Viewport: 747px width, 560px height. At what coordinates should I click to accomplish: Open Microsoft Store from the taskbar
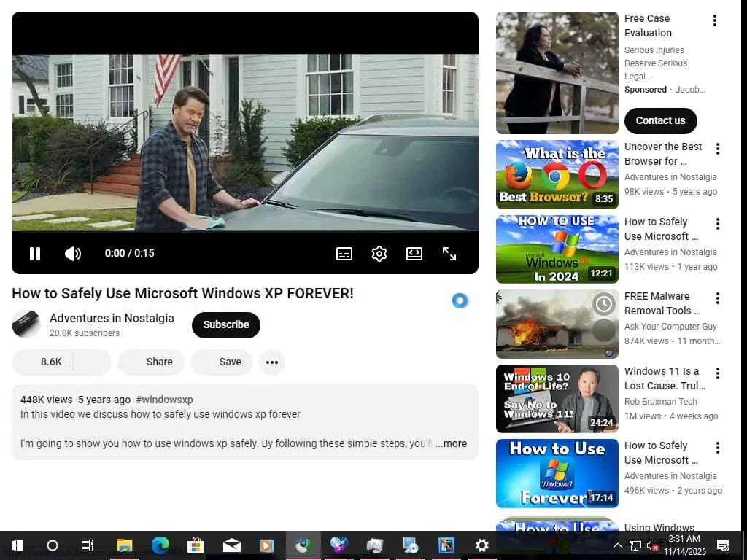pos(196,545)
